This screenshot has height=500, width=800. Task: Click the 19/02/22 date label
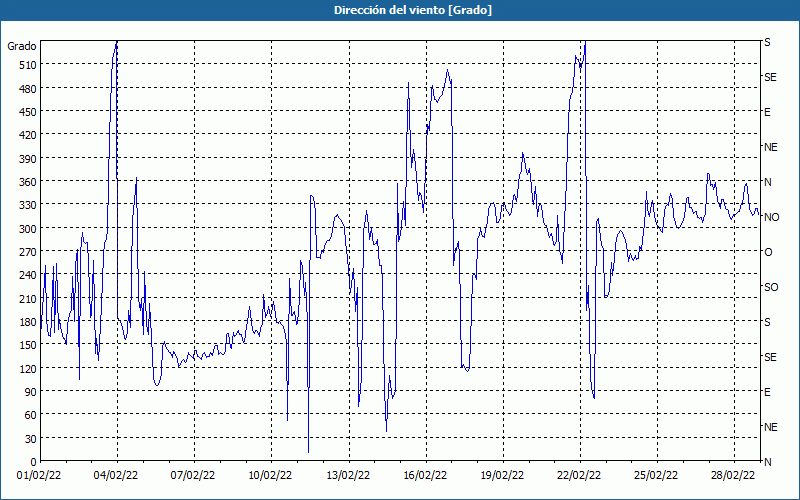(502, 476)
